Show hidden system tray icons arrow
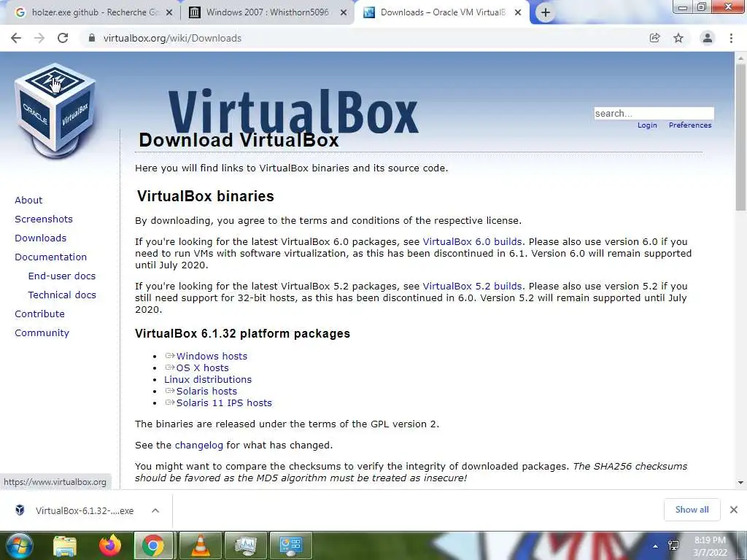 [656, 546]
